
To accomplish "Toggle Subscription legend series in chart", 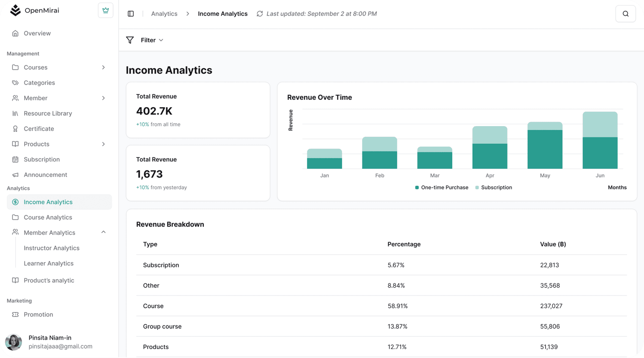I will [493, 188].
